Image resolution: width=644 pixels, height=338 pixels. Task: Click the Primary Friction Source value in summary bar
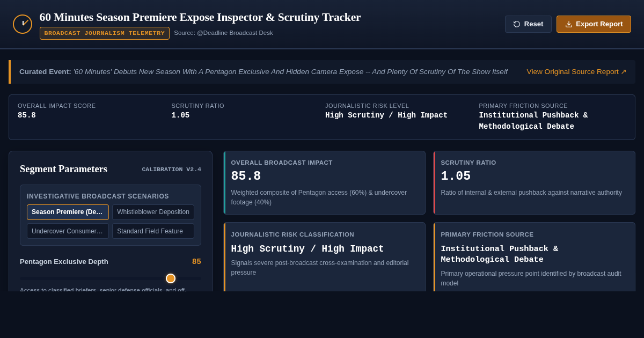[533, 121]
